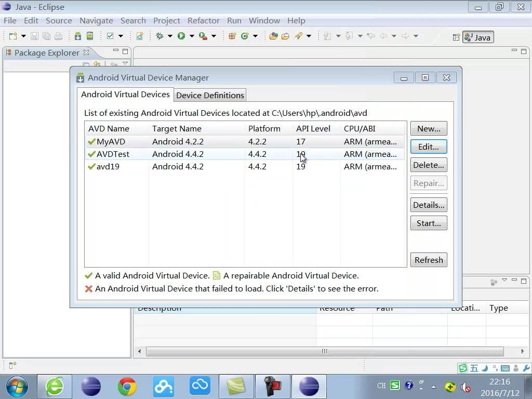532x399 pixels.
Task: Click the Open Type toolbar icon
Action: point(273,36)
